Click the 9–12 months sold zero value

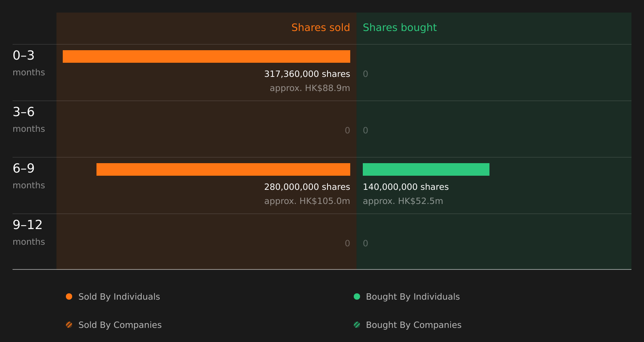point(347,244)
